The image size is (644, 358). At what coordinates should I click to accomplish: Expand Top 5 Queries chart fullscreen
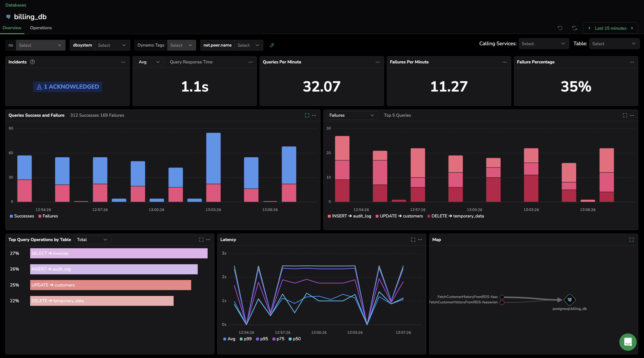(625, 115)
